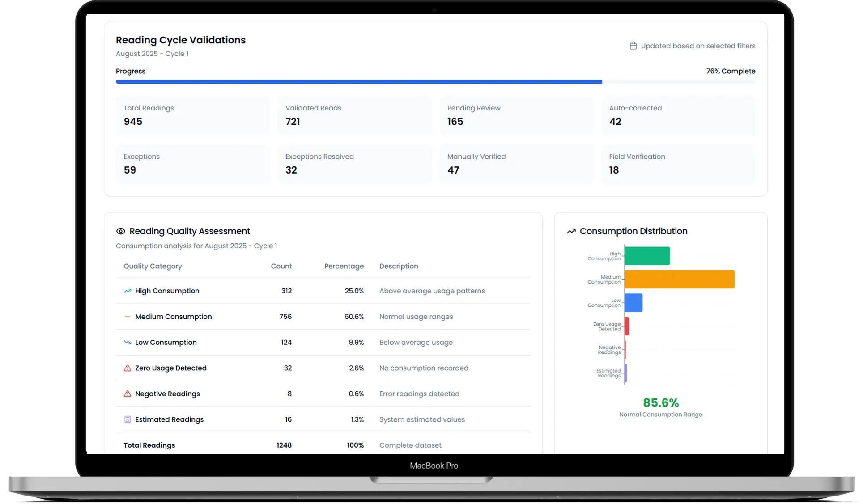Viewport: 863px width, 504px height.
Task: Click the calendar icon beside 'Updated based on selected filters'
Action: [633, 46]
